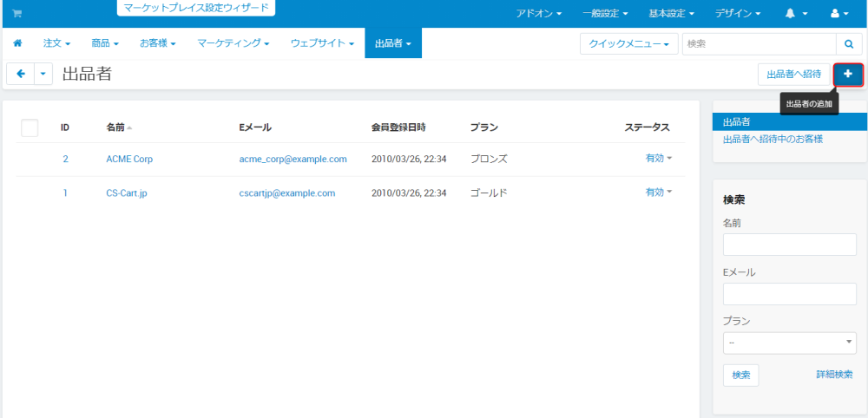The image size is (868, 418).
Task: Open the user account icon menu
Action: [839, 14]
